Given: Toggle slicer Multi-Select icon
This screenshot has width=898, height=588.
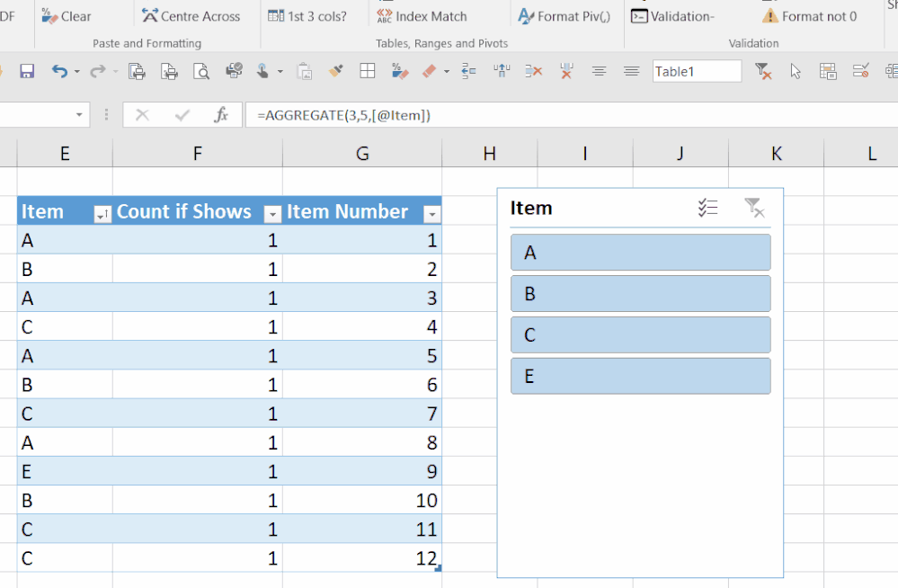Looking at the screenshot, I should click(x=707, y=208).
